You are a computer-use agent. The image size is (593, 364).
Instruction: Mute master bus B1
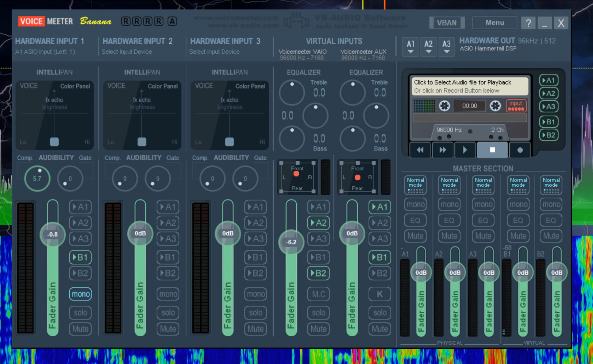click(518, 236)
